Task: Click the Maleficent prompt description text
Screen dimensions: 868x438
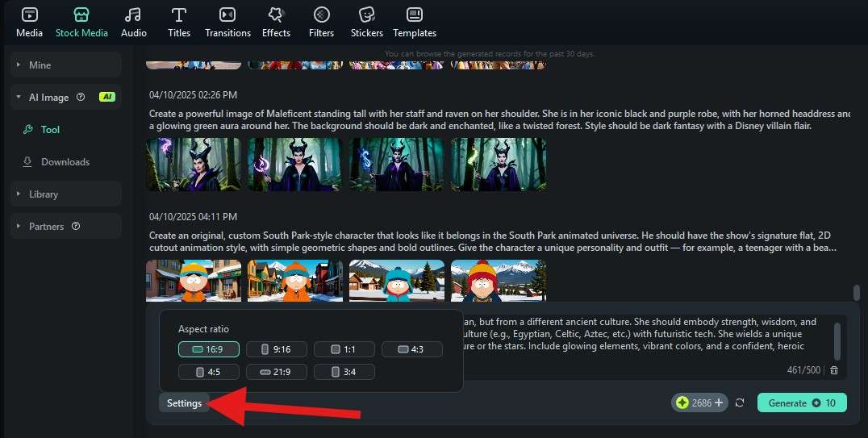Action: coord(499,119)
